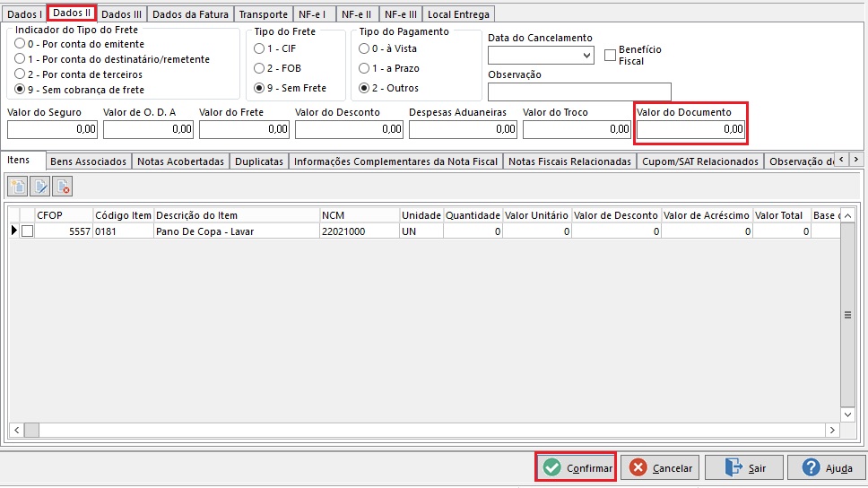Click the Despesas Aduaneiras field
Viewport: 868px width, 488px height.
[463, 129]
